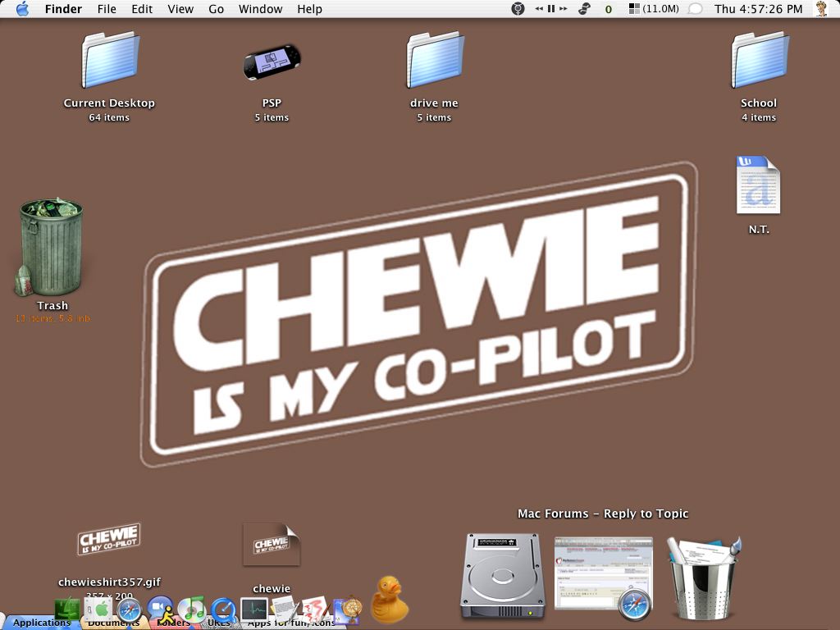
Task: Click the round menu bar status icon
Action: click(x=518, y=9)
